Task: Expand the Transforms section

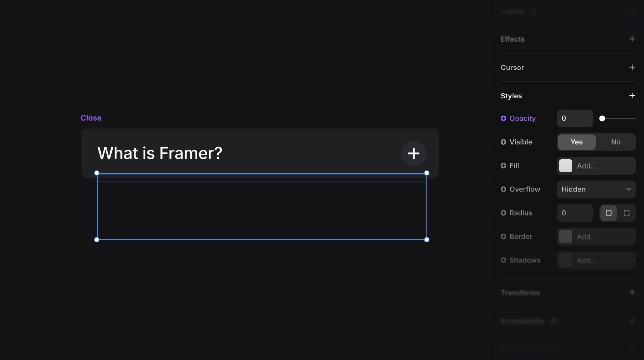Action: point(632,292)
